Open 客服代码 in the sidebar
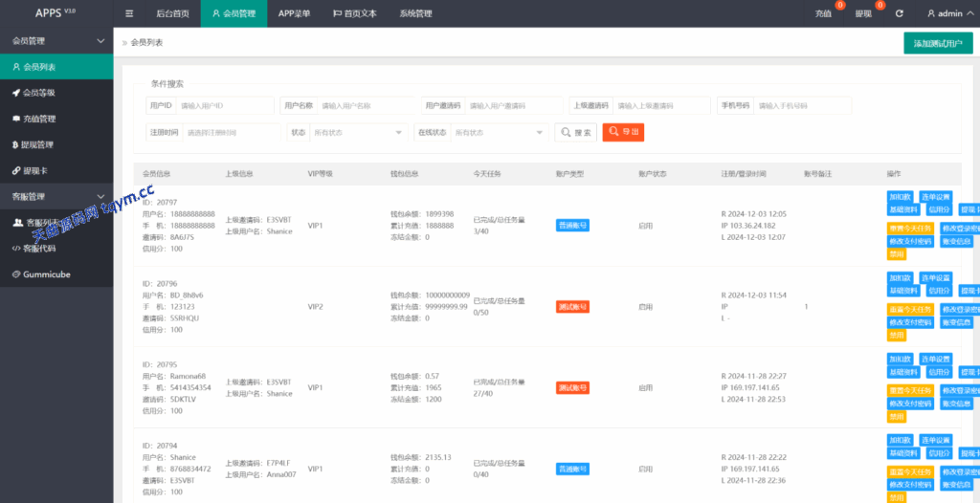 tap(56, 248)
